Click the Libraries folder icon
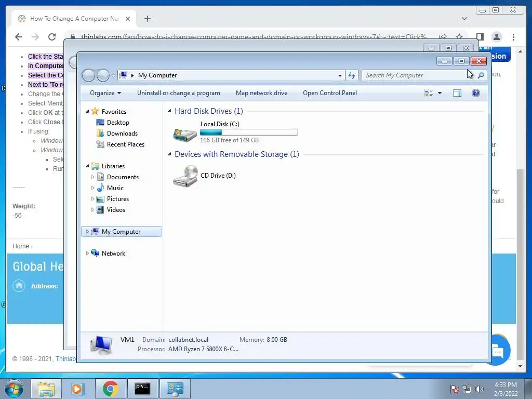The image size is (532, 399). (95, 166)
